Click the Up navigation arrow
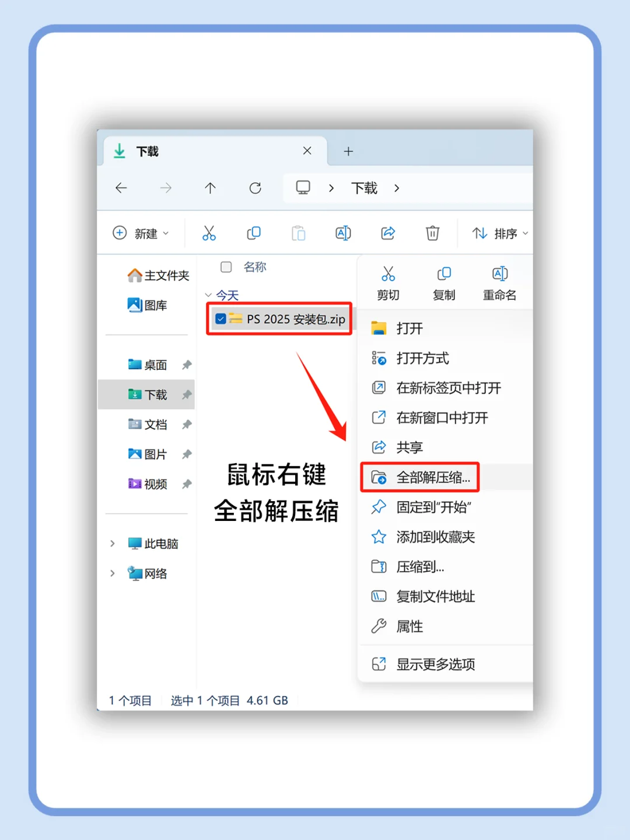This screenshot has height=840, width=630. pos(210,188)
